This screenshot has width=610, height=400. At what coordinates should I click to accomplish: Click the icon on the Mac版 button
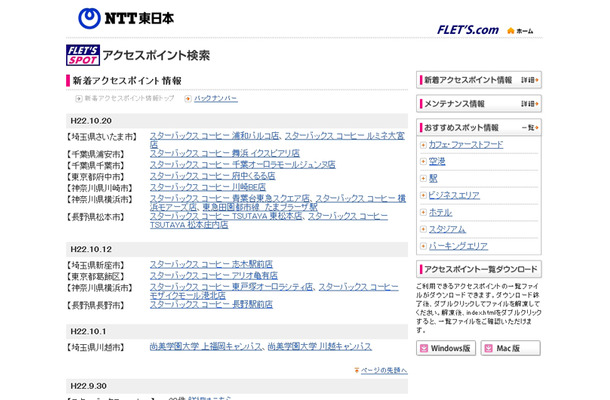pos(488,348)
